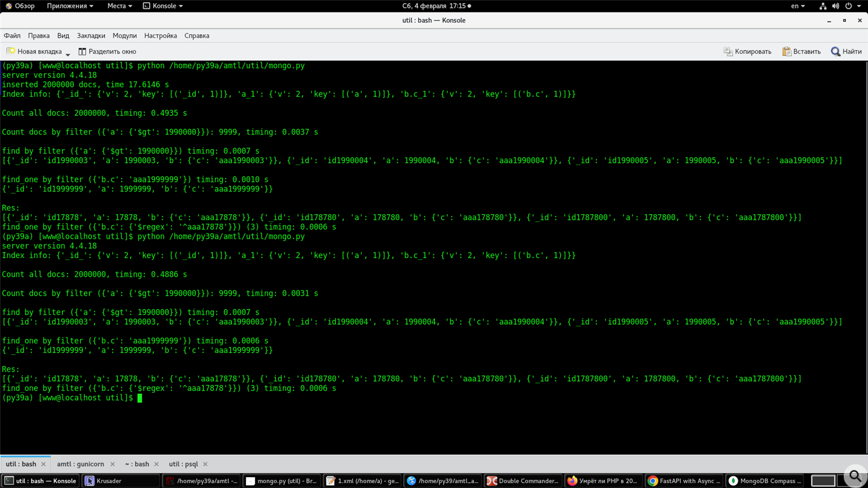Click the Копировать copy button
868x488 pixels.
pos(747,51)
